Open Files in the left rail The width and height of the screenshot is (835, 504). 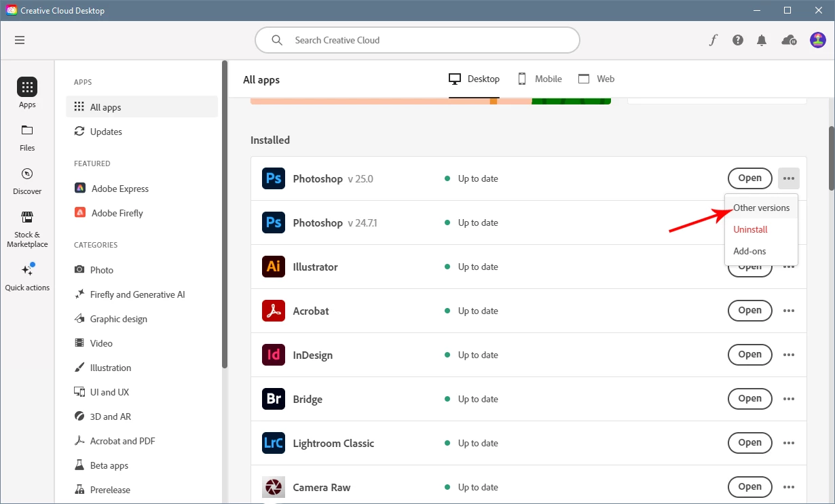coord(27,137)
